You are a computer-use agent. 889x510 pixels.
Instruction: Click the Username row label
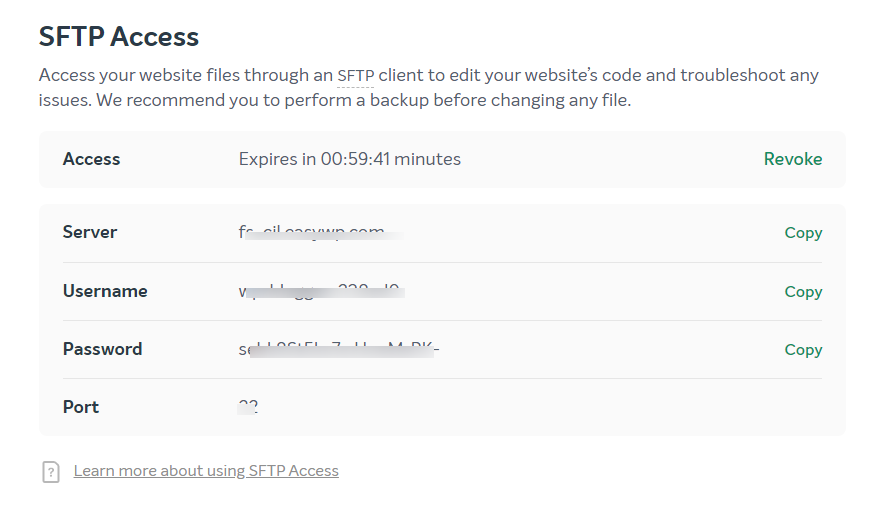pos(105,292)
